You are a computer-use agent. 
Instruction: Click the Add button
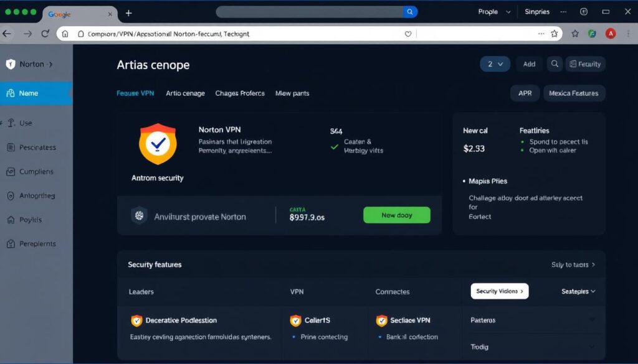point(529,64)
